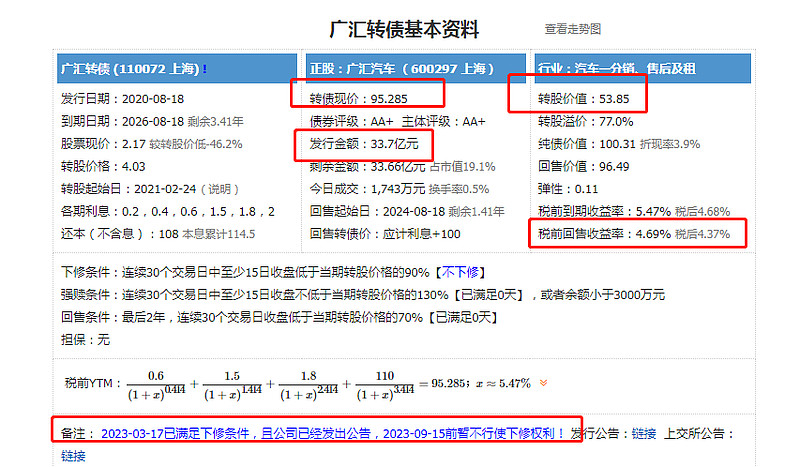
Task: Select the 各期利息 row text
Action: pyautogui.click(x=168, y=211)
